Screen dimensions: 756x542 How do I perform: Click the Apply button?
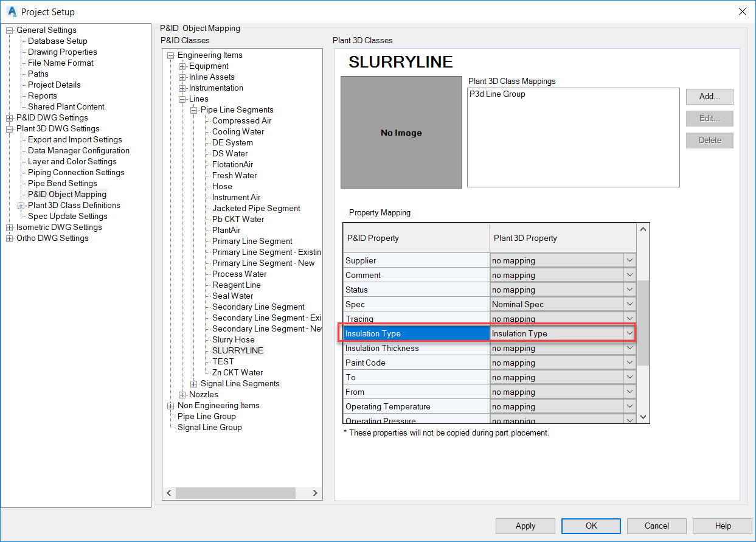tap(525, 526)
